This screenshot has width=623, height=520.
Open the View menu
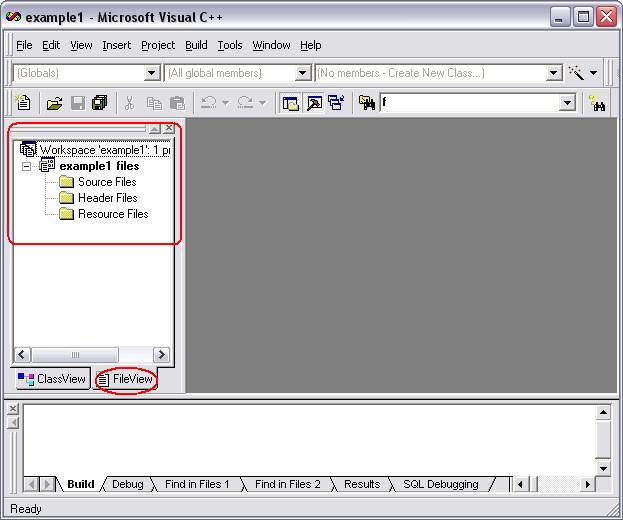pos(81,45)
